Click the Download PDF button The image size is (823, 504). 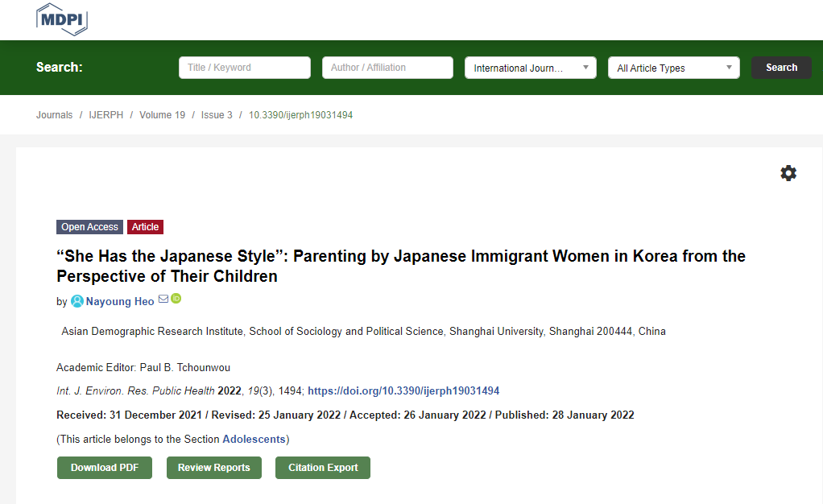point(105,468)
